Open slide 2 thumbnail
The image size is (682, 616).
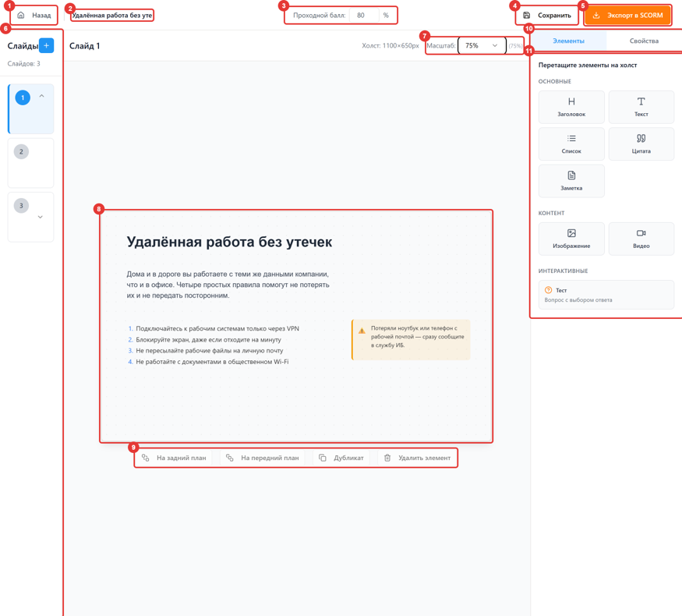pos(30,163)
